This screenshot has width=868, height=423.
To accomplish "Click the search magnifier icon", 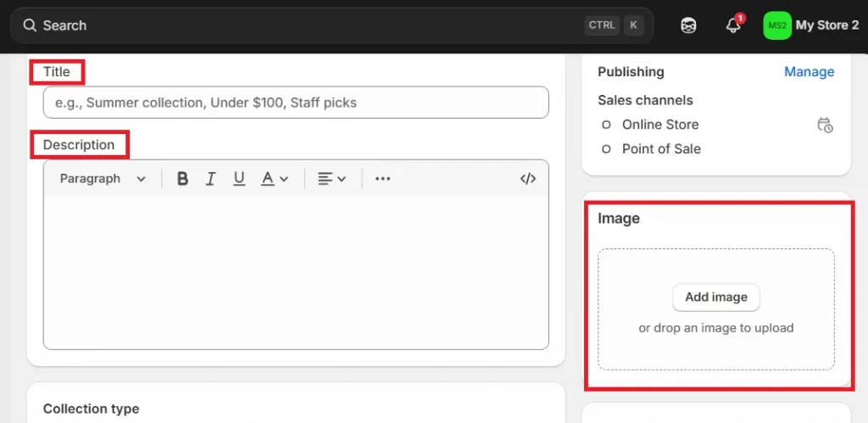I will [x=30, y=25].
